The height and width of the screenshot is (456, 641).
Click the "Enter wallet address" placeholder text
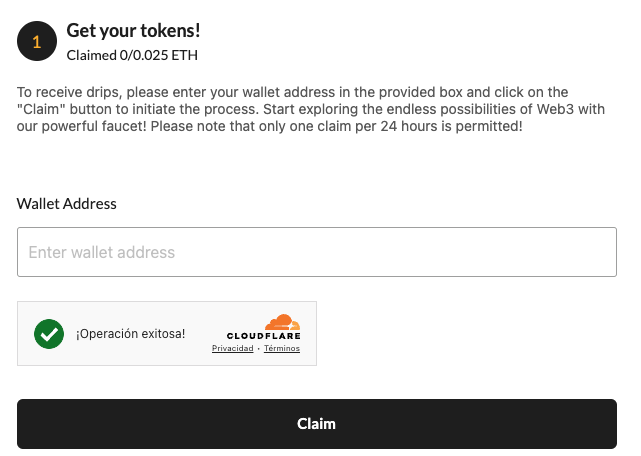[102, 253]
